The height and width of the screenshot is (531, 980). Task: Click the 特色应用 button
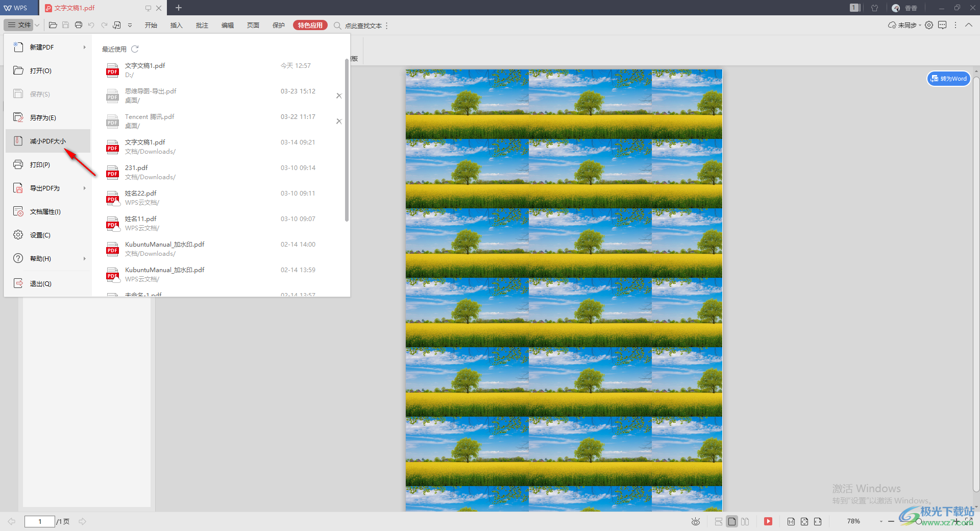(310, 25)
